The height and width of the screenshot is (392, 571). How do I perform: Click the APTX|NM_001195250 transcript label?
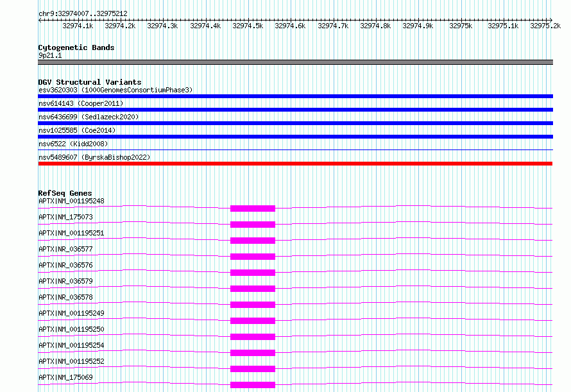click(71, 329)
